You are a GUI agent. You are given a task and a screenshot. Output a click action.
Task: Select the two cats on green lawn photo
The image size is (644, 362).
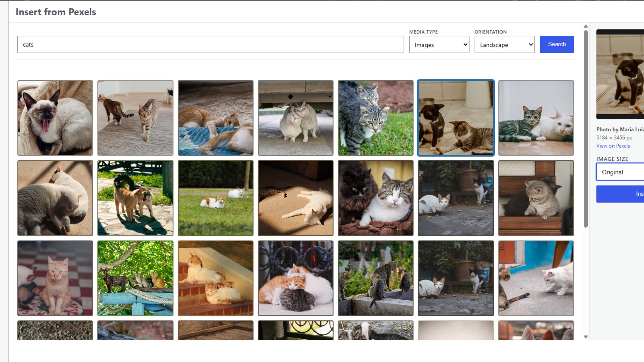tap(216, 198)
